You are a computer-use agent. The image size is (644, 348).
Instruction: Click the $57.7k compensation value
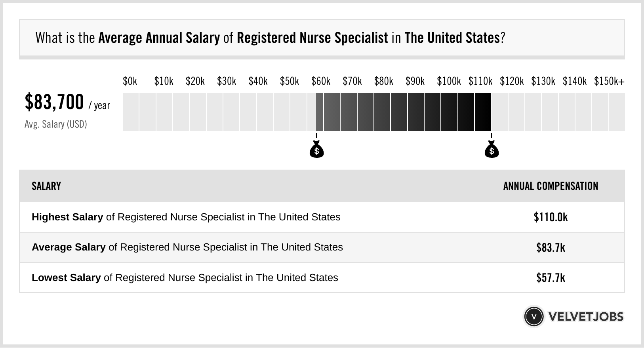tap(551, 277)
